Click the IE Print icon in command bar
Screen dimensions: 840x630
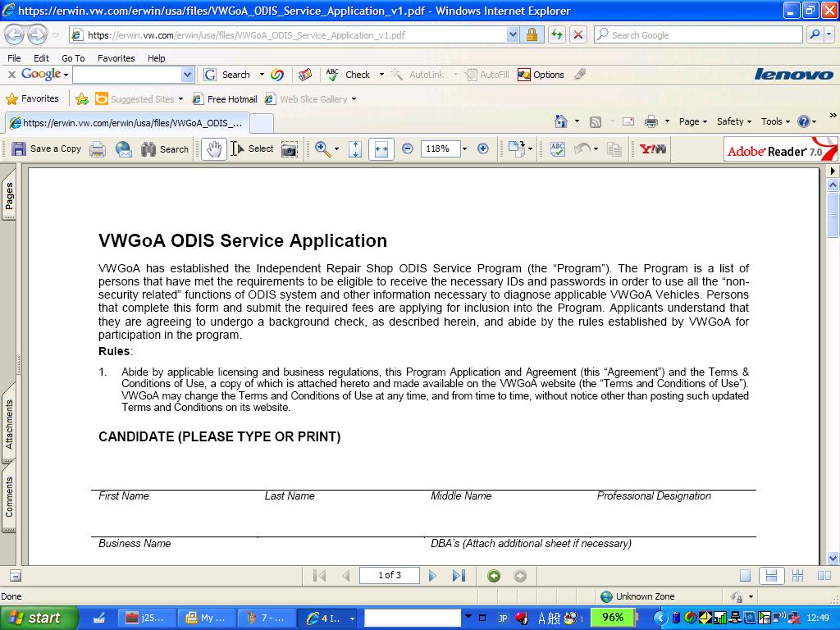651,121
